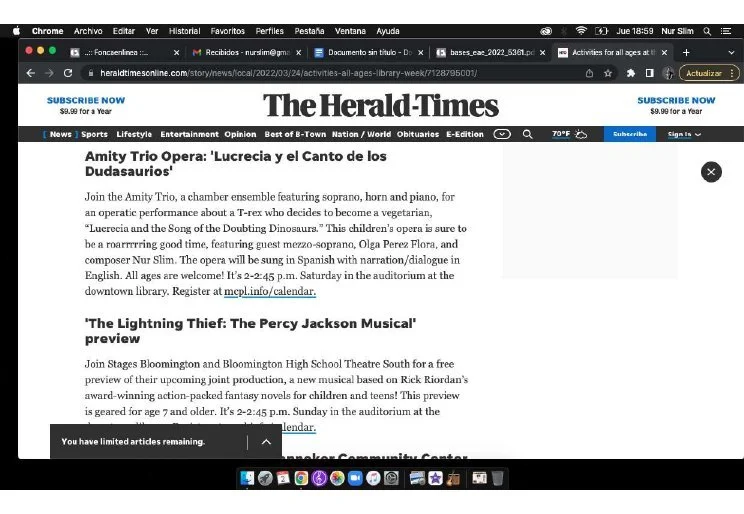Close the Foncaenlinea tab
This screenshot has width=744, height=514.
coord(177,53)
